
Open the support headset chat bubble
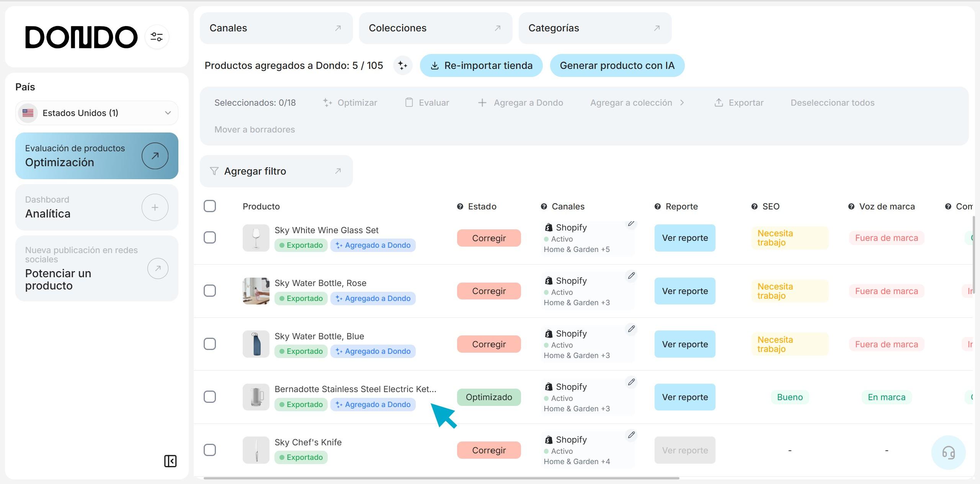[948, 453]
